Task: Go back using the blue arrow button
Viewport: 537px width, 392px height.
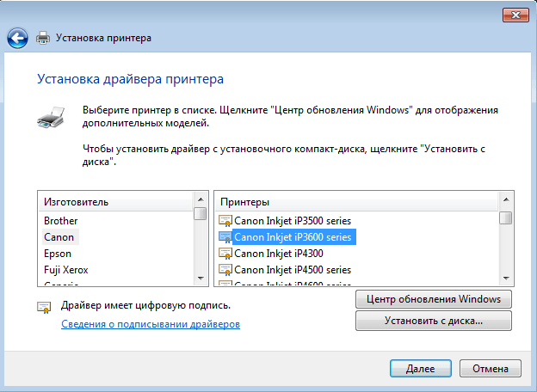Action: pyautogui.click(x=17, y=38)
